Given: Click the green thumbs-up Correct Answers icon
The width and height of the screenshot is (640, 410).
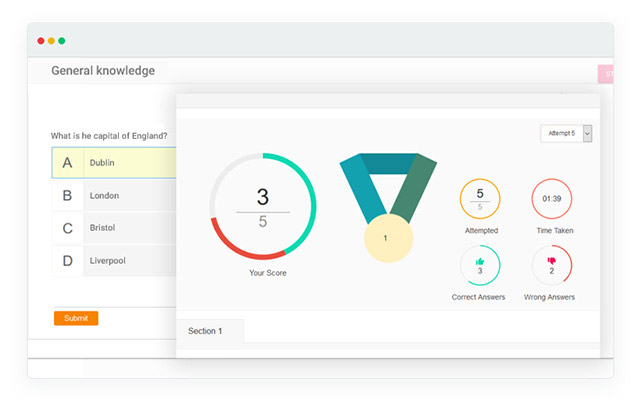Looking at the screenshot, I should pyautogui.click(x=479, y=259).
